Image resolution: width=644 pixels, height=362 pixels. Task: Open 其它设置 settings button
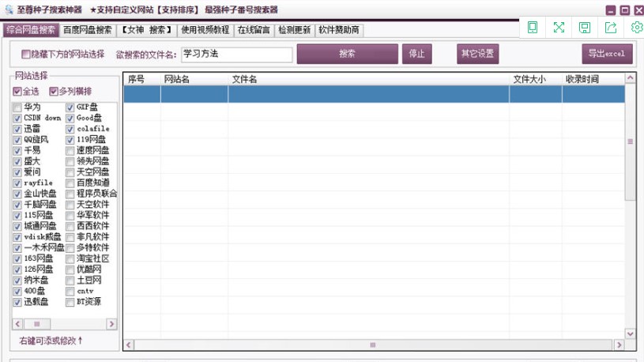477,54
